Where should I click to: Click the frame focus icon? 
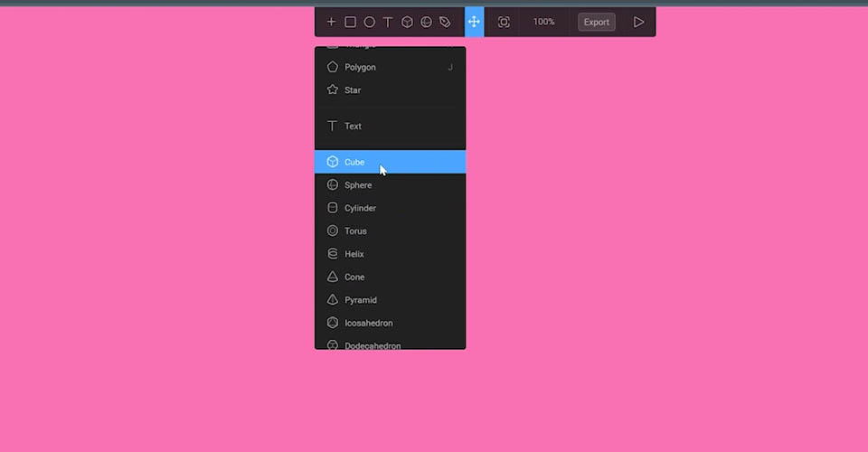[504, 22]
